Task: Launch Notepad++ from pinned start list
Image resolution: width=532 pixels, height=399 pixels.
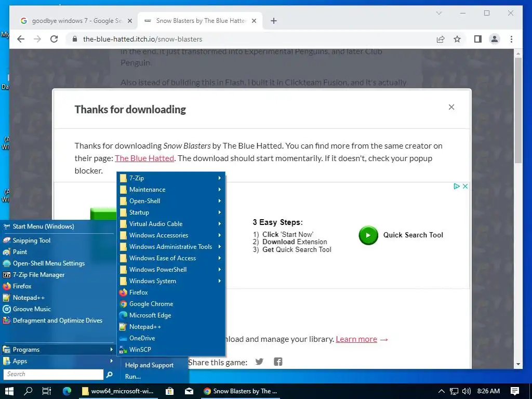Action: coord(58,298)
